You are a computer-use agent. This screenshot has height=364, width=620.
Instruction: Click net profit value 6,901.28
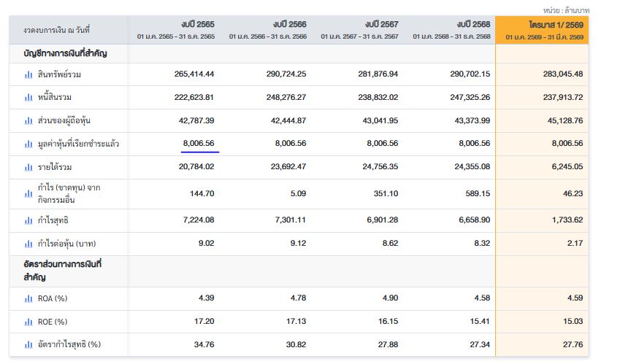pos(383,220)
